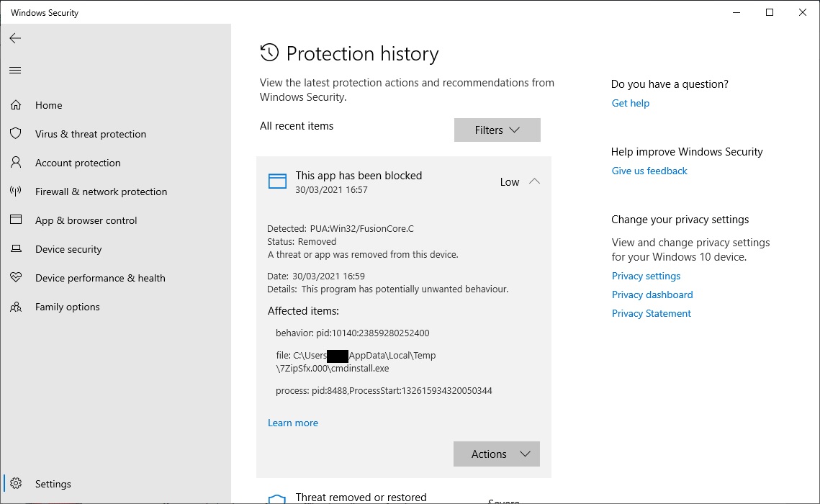Select the Threat removed or restored entry

coord(361,497)
